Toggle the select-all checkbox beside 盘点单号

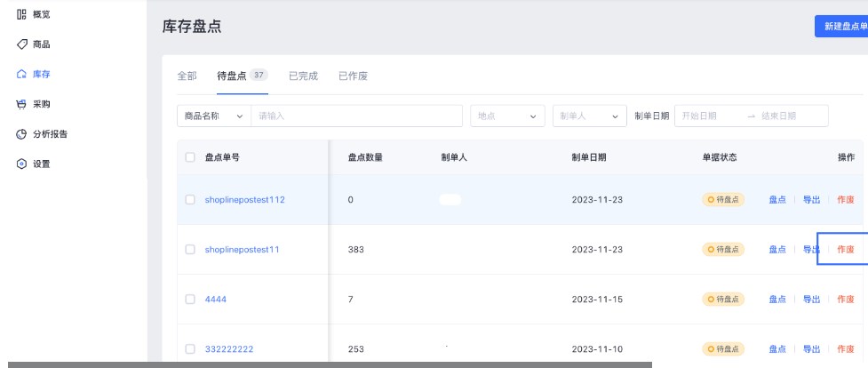coord(190,157)
